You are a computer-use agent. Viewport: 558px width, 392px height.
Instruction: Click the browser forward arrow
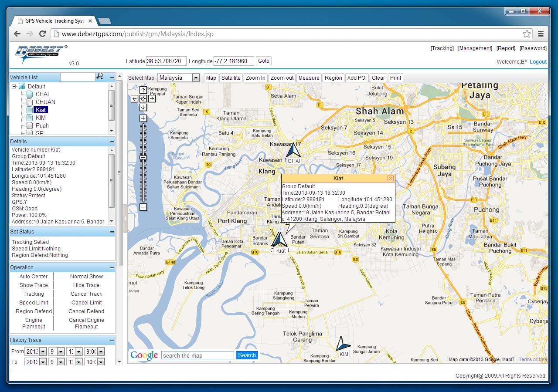tap(30, 34)
